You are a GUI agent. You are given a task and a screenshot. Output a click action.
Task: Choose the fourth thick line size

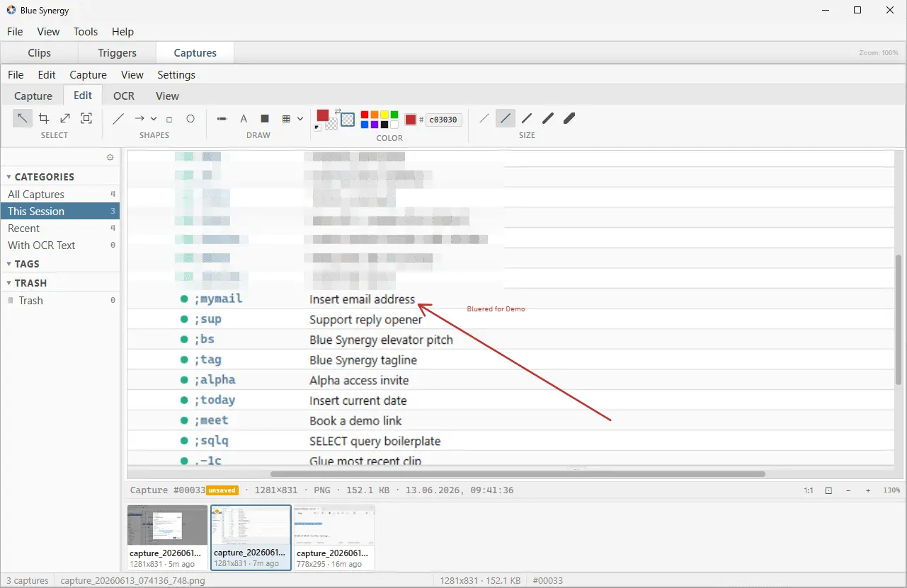point(548,119)
